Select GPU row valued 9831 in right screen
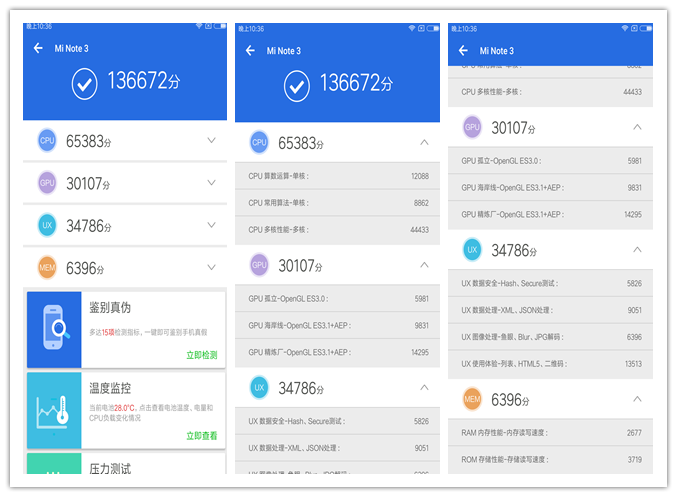677x497 pixels. tap(550, 187)
